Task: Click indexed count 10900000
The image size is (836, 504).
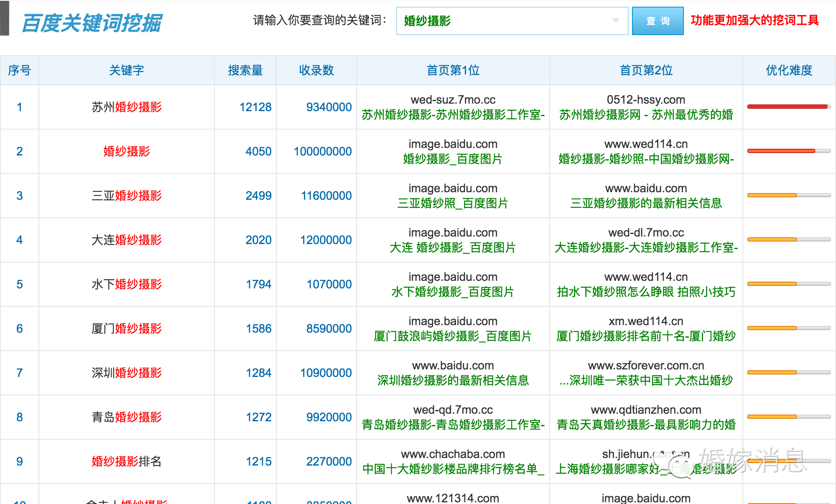Action: pyautogui.click(x=326, y=373)
